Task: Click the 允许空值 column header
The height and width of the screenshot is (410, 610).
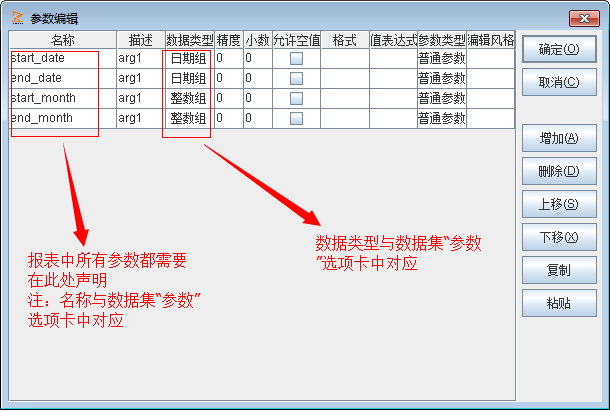Action: (296, 40)
